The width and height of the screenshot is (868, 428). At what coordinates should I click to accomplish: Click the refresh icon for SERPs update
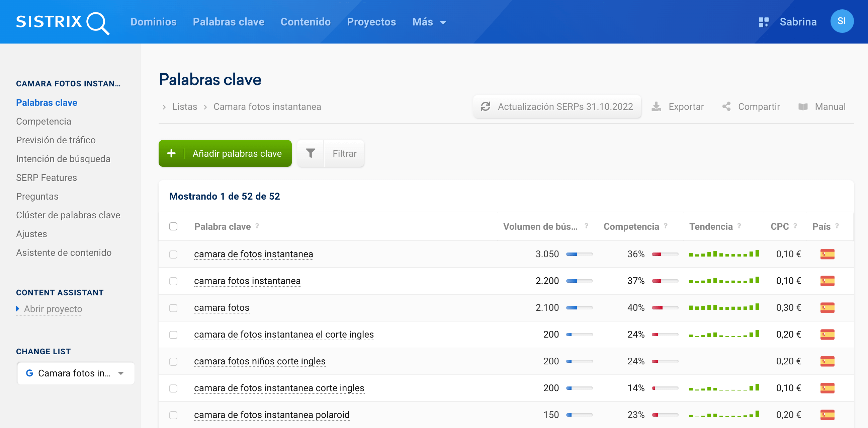point(485,106)
